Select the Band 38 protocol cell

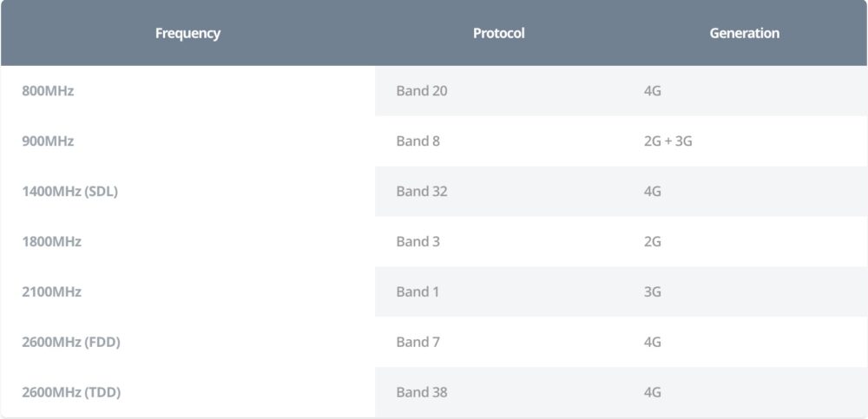[x=422, y=392]
